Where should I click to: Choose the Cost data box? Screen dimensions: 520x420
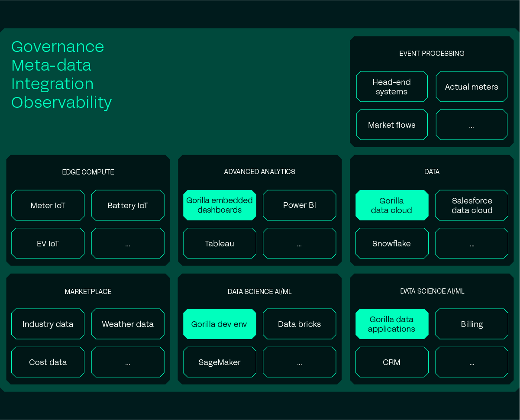(48, 362)
